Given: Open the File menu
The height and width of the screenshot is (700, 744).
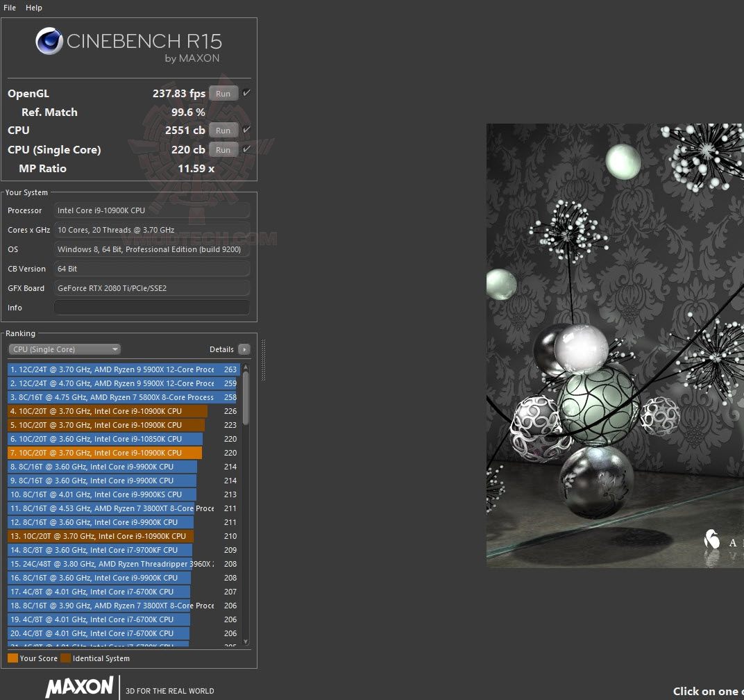Looking at the screenshot, I should coord(10,8).
